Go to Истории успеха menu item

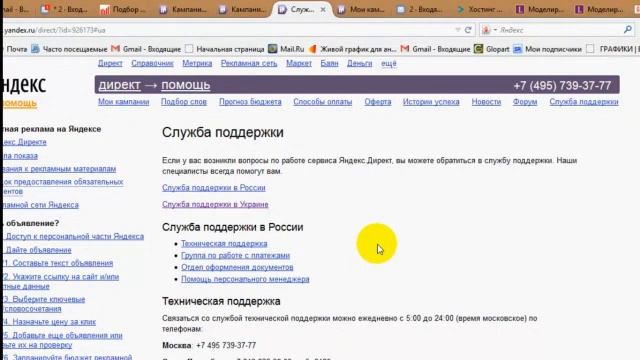[x=431, y=102]
